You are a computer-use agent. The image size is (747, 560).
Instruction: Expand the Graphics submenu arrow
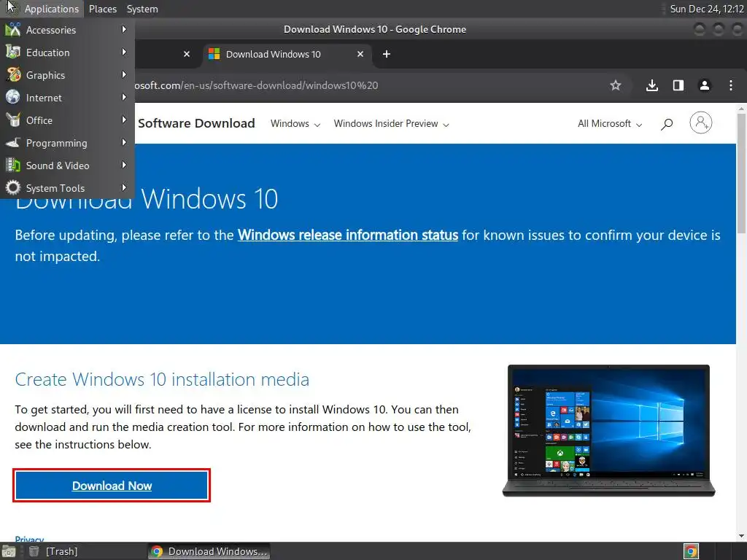coord(124,75)
